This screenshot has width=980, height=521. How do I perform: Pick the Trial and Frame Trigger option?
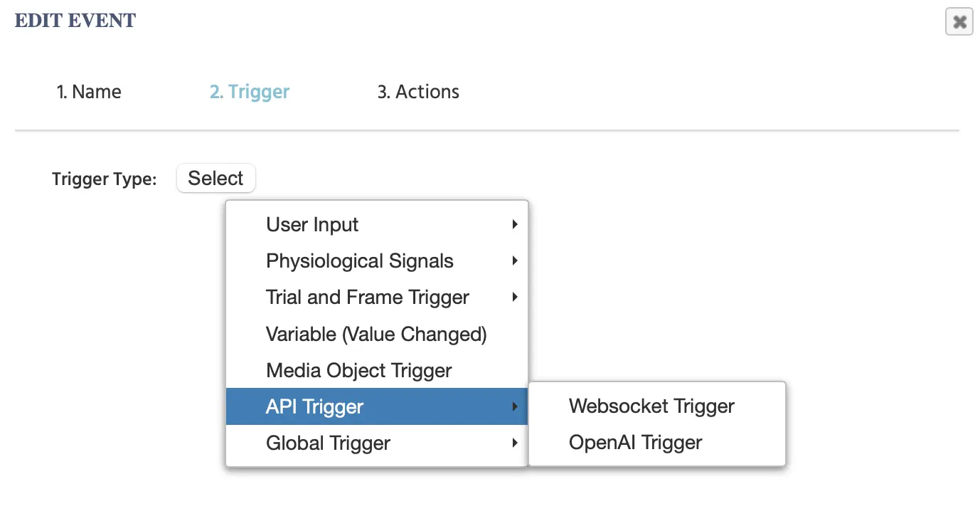click(x=367, y=298)
